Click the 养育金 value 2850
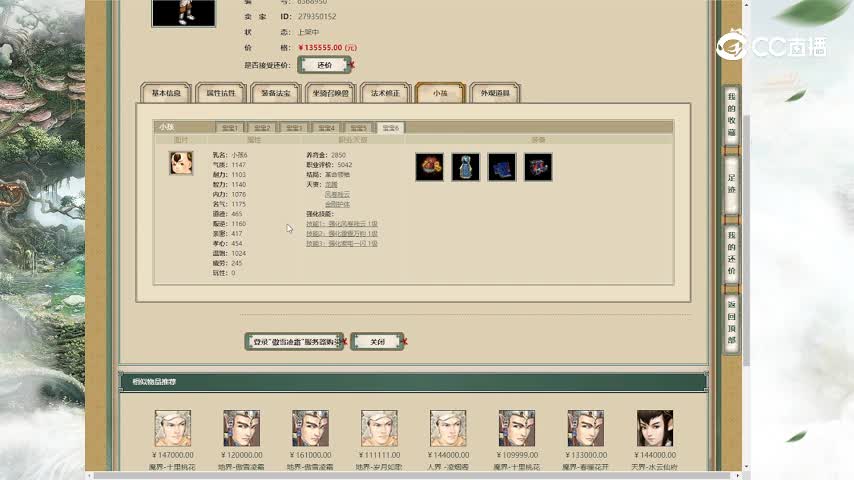The height and width of the screenshot is (480, 854). point(338,155)
